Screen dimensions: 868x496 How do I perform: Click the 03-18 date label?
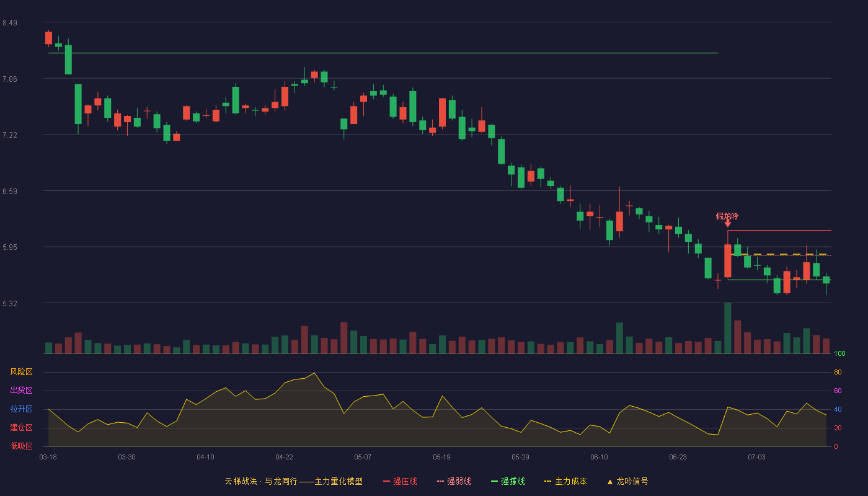click(x=48, y=457)
